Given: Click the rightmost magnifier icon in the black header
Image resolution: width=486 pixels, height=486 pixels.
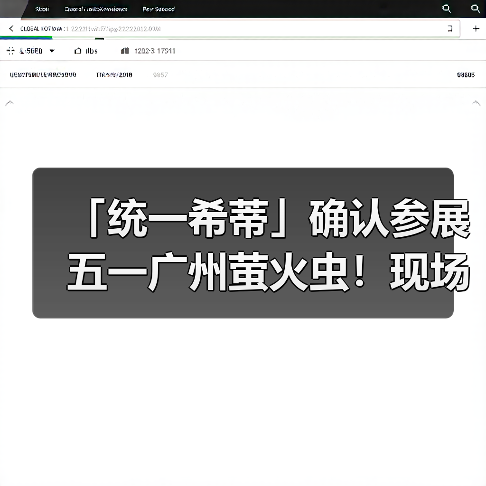Looking at the screenshot, I should 475,9.
